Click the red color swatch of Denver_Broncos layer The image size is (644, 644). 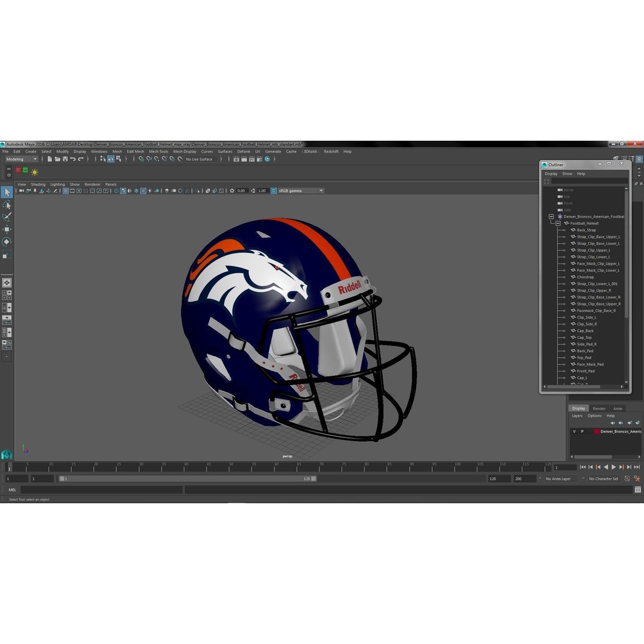[x=597, y=431]
